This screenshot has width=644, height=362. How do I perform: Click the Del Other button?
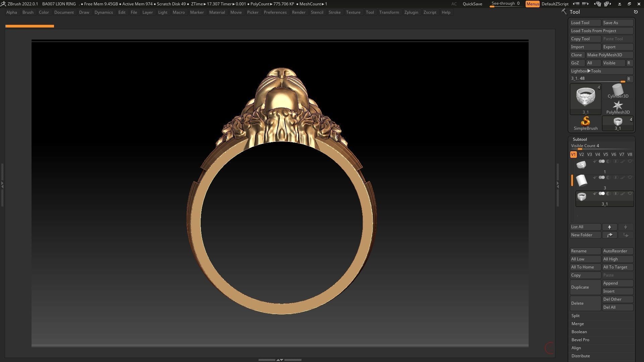[x=618, y=299]
